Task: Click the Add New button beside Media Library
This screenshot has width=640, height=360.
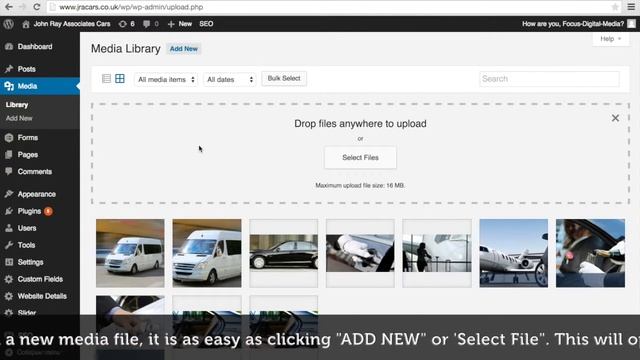Action: point(184,49)
